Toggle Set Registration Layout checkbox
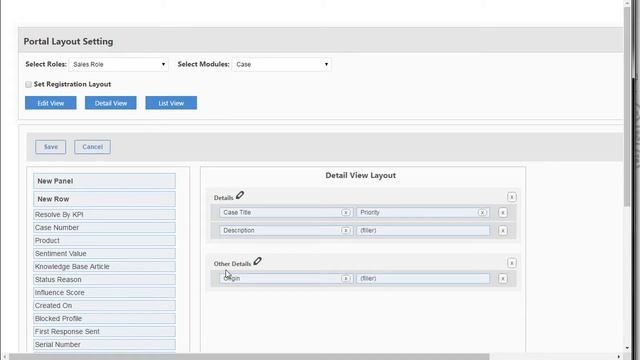 28,84
